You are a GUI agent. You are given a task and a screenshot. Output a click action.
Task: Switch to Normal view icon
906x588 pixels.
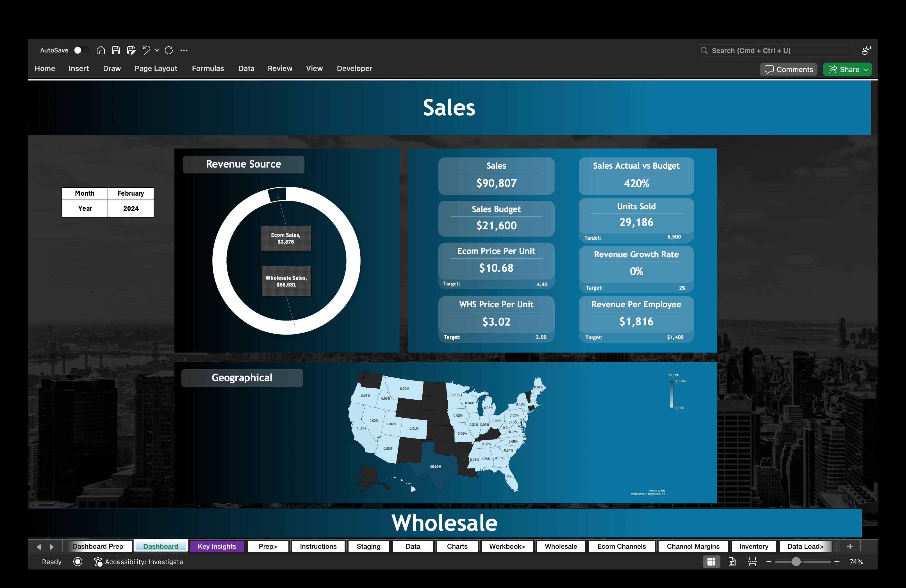711,562
